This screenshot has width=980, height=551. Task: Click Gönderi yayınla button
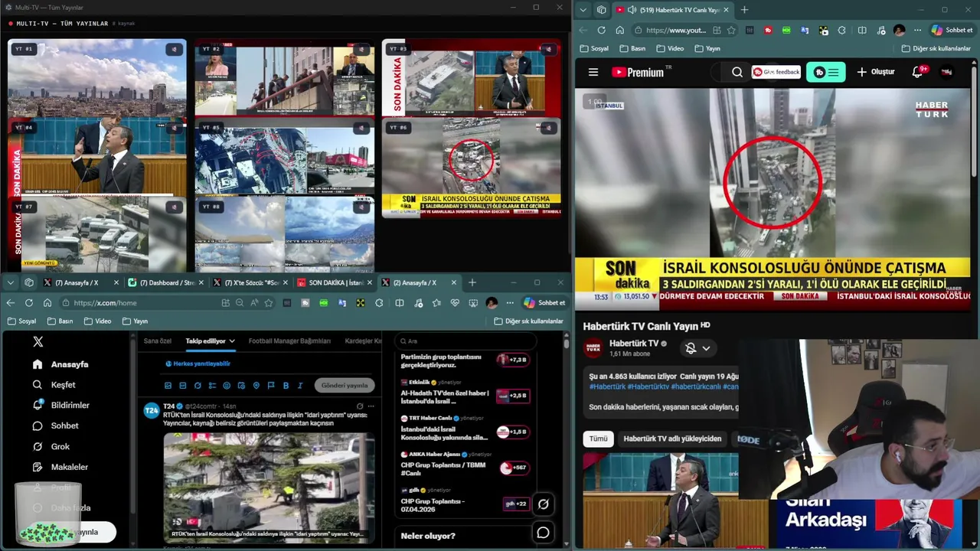tap(345, 386)
